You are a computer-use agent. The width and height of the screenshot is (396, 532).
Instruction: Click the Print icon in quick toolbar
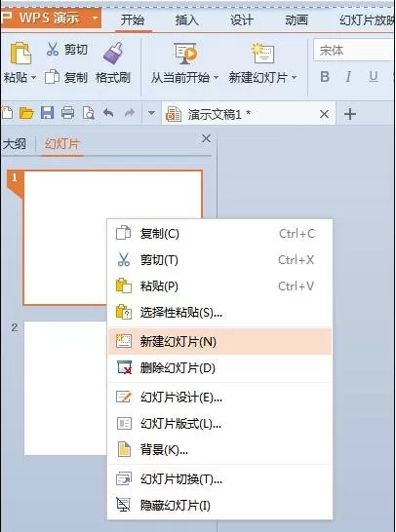click(67, 113)
